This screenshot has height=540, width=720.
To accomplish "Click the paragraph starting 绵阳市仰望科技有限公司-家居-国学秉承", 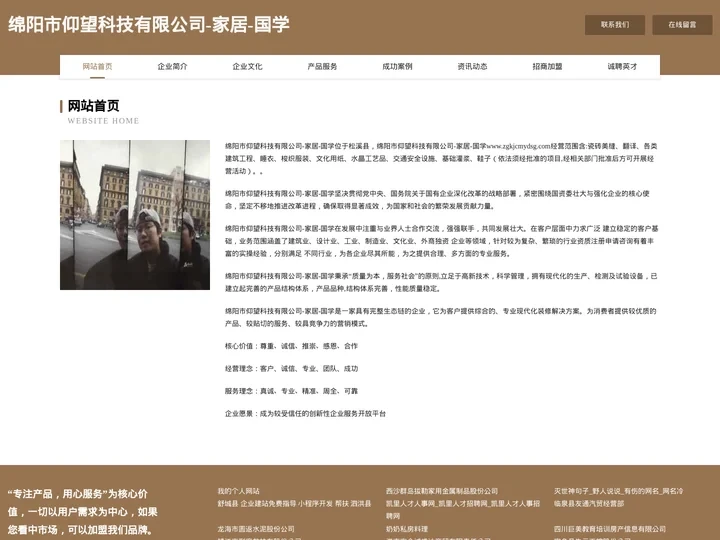I will click(x=441, y=282).
